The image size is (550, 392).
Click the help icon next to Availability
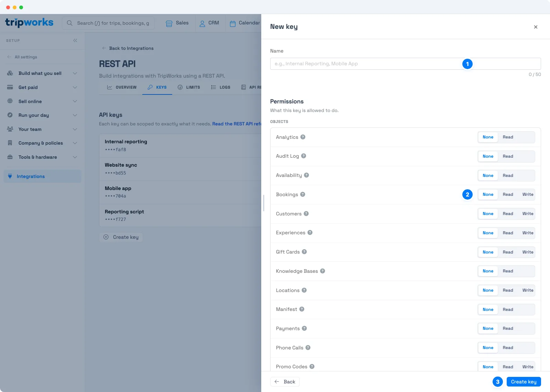[306, 175]
